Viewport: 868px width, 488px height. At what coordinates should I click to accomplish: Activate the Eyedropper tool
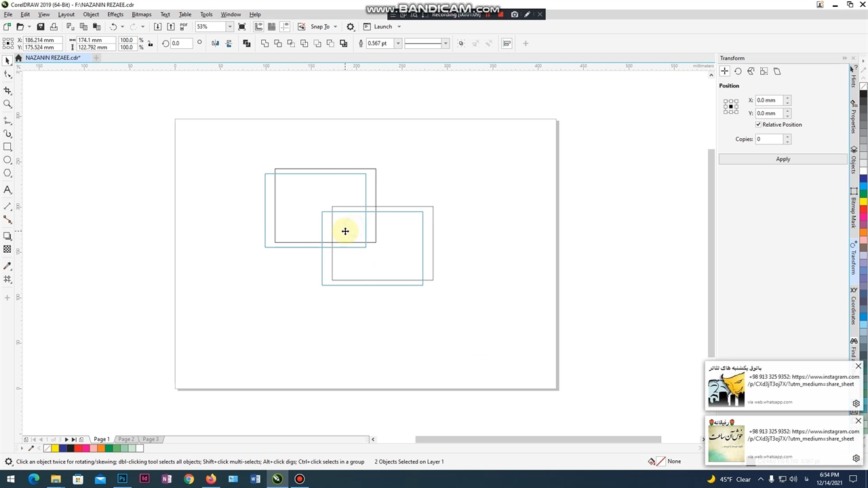tap(7, 266)
